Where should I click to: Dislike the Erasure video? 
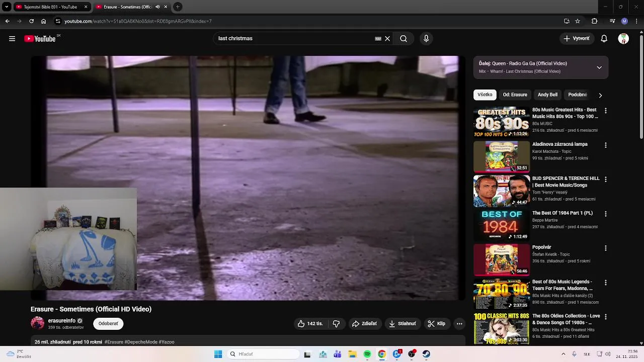pos(337,324)
